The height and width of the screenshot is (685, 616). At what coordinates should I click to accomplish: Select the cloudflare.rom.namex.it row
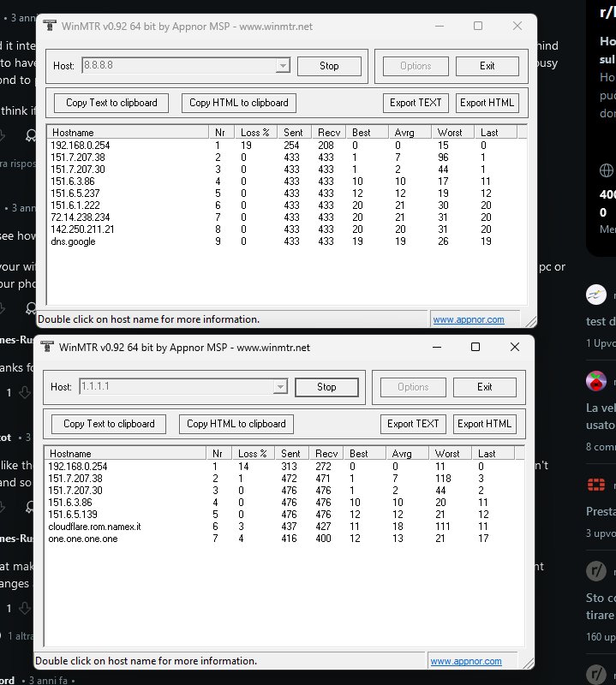[x=284, y=527]
